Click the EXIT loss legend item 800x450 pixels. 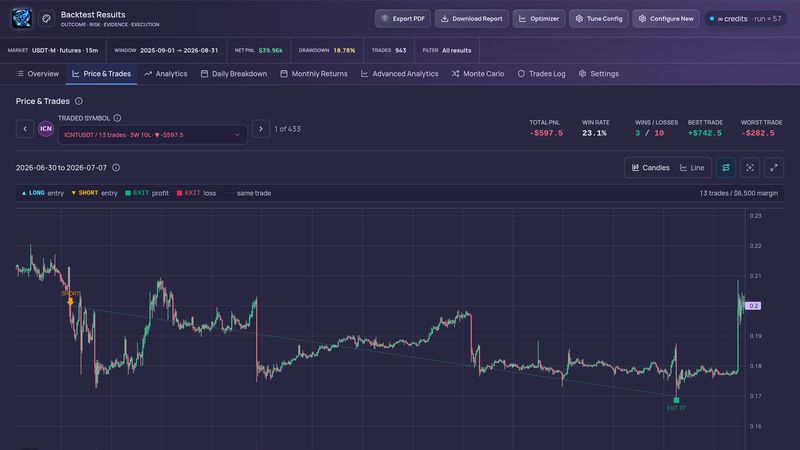(x=196, y=193)
